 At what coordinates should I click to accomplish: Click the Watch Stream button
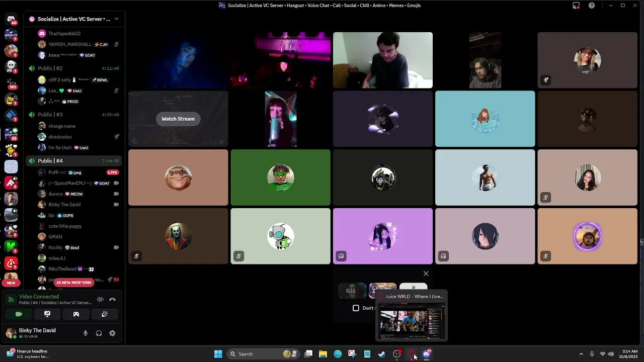click(178, 119)
